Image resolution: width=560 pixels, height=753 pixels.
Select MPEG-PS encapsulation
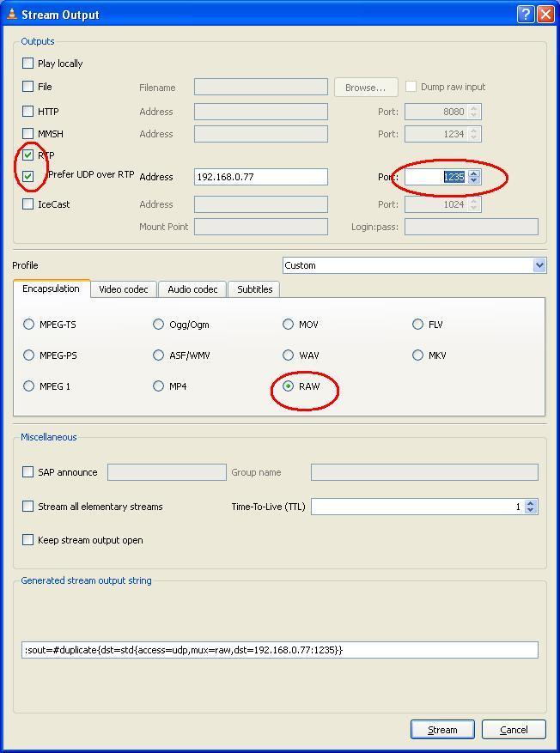coord(29,355)
